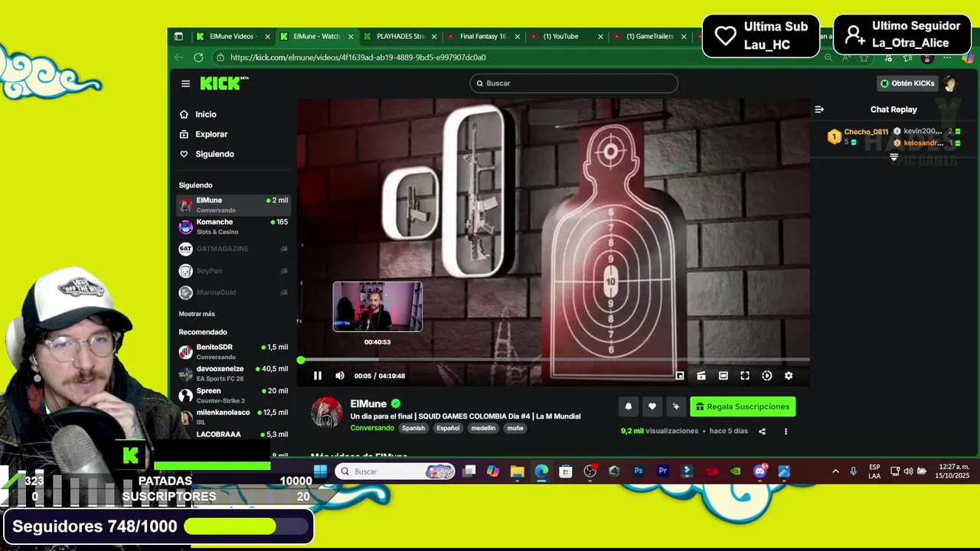Open davooxeneize recommended channel
Viewport: 980px width, 551px height.
[234, 373]
